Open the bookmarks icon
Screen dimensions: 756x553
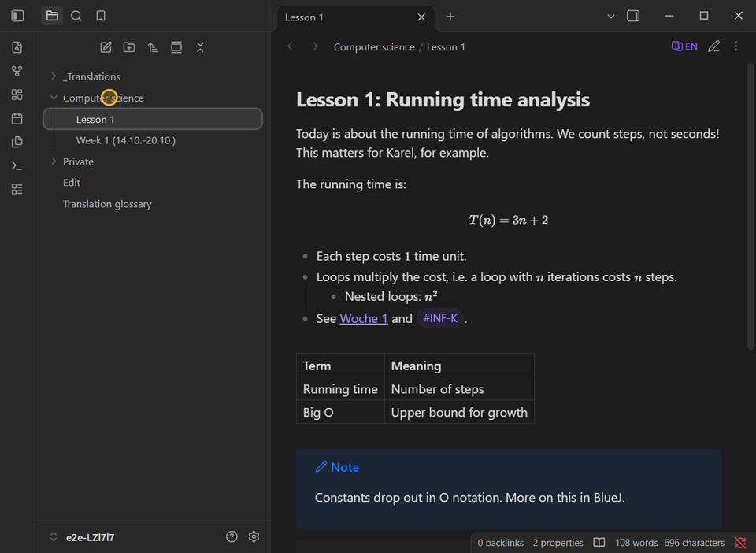[101, 16]
